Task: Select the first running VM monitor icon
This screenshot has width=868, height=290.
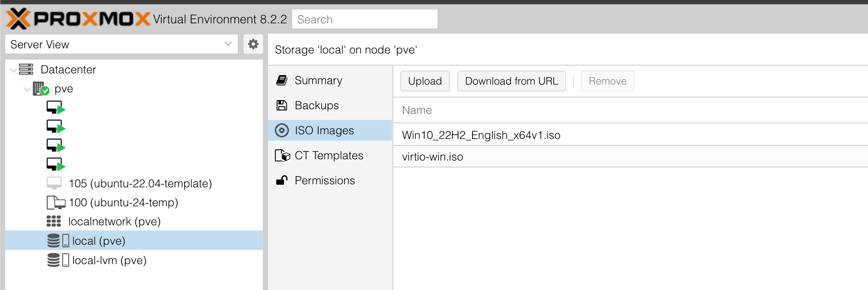Action: 55,107
